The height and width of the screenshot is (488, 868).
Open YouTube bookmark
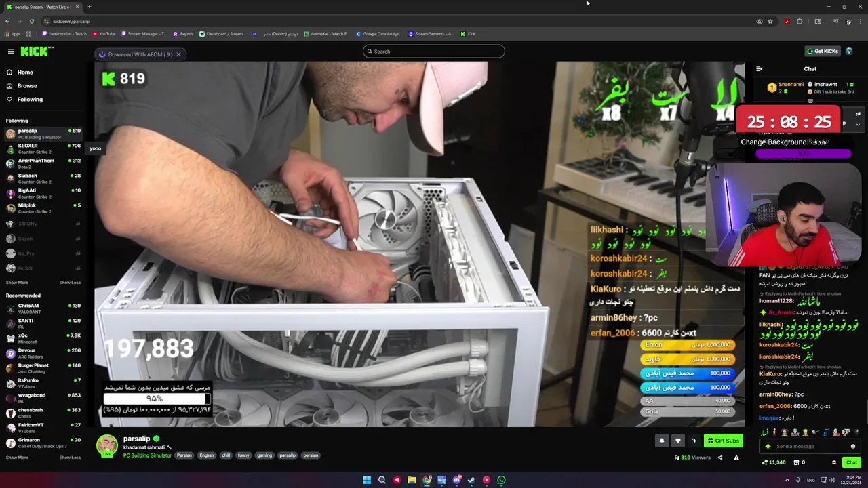pyautogui.click(x=104, y=34)
